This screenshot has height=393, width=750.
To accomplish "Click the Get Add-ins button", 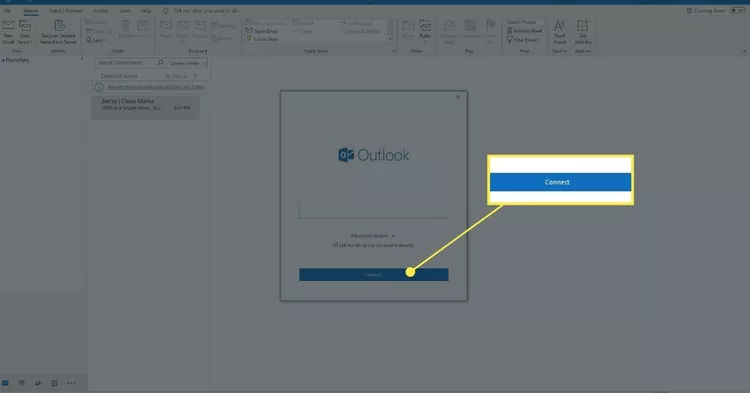I will (583, 32).
